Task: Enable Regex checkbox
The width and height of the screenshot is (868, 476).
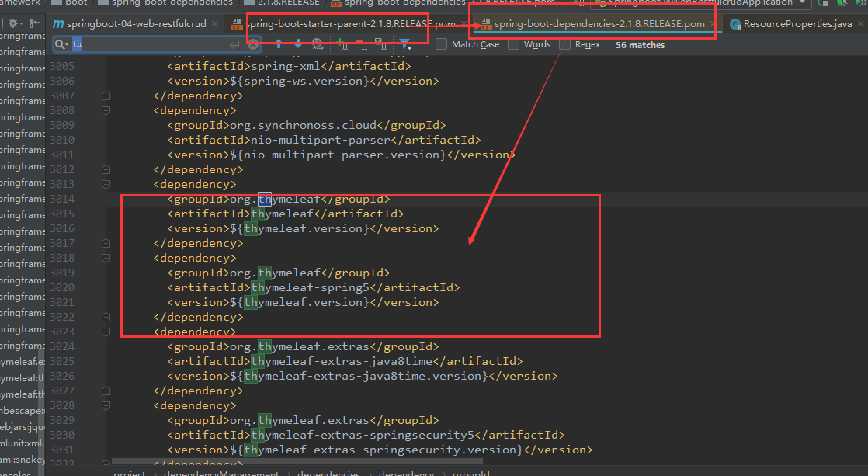Action: click(564, 44)
